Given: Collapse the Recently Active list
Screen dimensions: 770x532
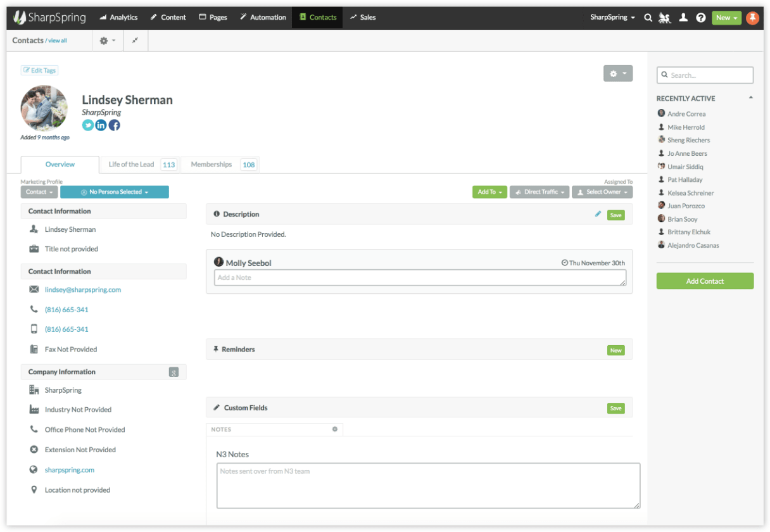Looking at the screenshot, I should [751, 98].
